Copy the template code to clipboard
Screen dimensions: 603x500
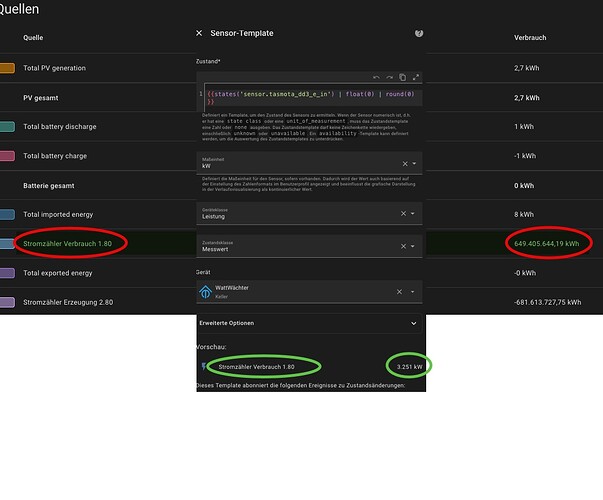pyautogui.click(x=403, y=77)
